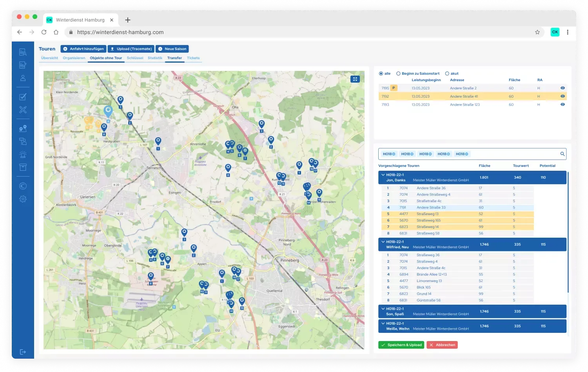Switch to the Statistik tab
This screenshot has height=372, width=588.
[x=155, y=58]
